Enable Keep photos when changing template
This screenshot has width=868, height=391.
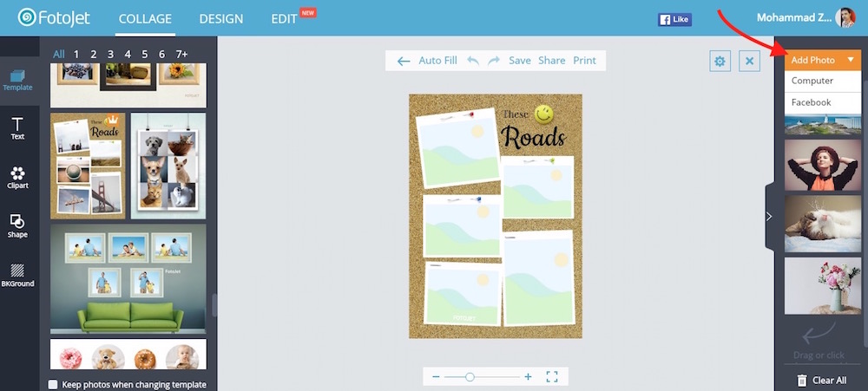click(54, 384)
